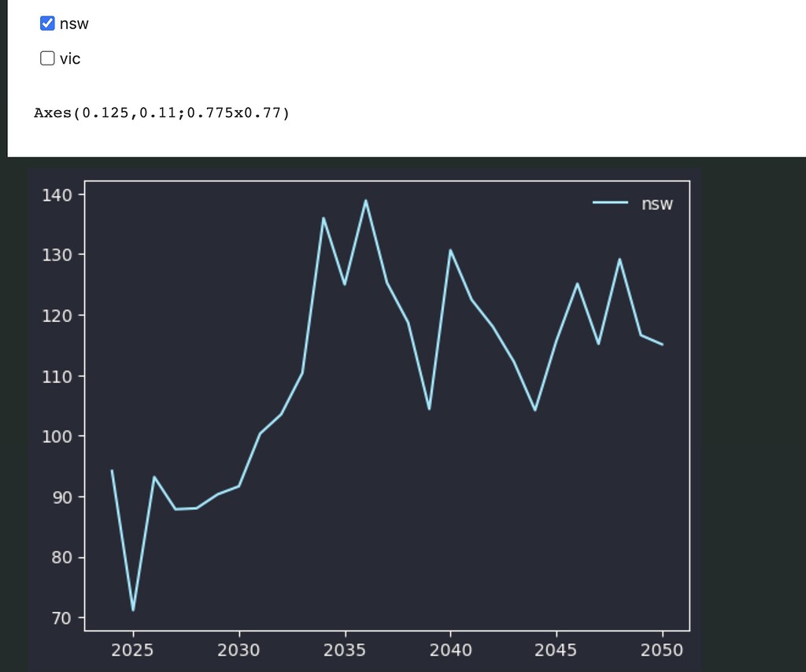Image resolution: width=806 pixels, height=672 pixels.
Task: Click the 2030 x-axis tick label
Action: (x=239, y=650)
